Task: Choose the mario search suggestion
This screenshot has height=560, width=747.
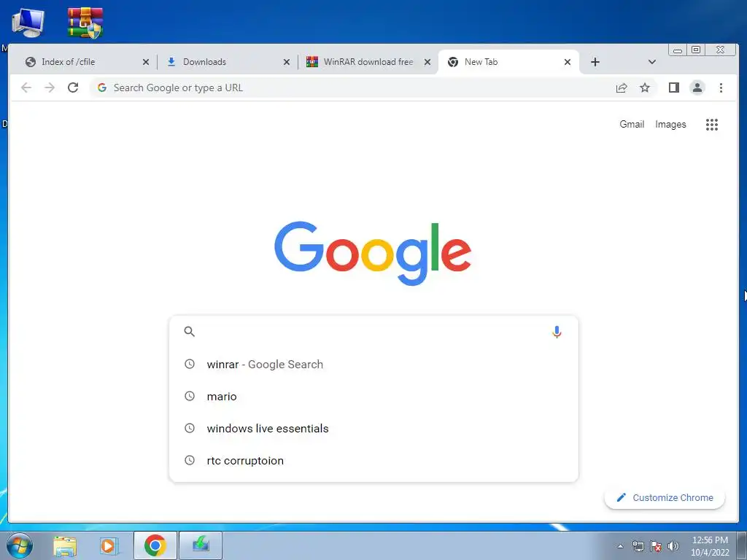Action: point(373,396)
